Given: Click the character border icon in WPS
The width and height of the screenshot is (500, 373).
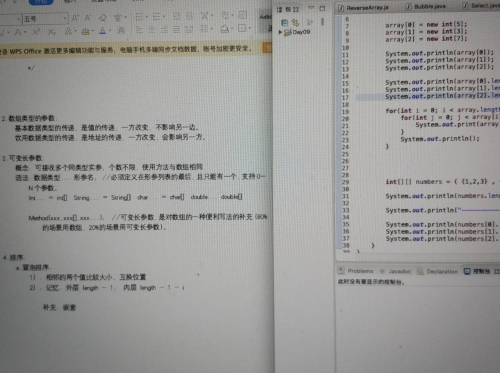Looking at the screenshot, I should [x=121, y=31].
